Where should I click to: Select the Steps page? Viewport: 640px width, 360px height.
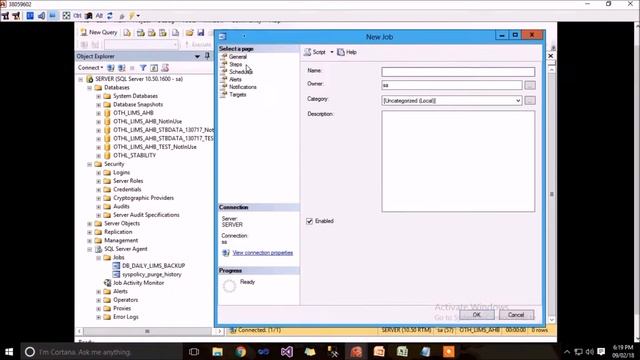pyautogui.click(x=236, y=64)
